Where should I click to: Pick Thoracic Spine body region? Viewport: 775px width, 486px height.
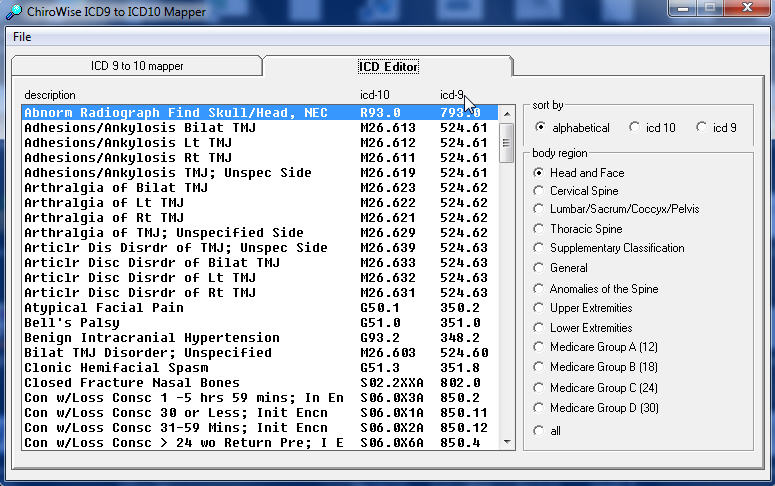click(x=578, y=229)
